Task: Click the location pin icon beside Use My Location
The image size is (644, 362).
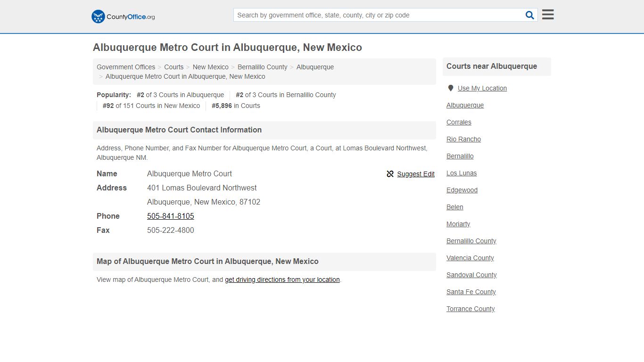Action: [451, 88]
